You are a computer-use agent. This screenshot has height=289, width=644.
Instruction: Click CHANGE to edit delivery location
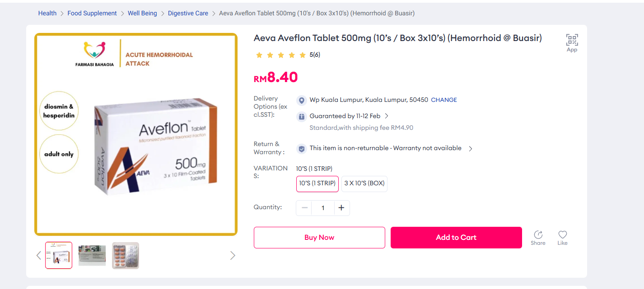[444, 100]
